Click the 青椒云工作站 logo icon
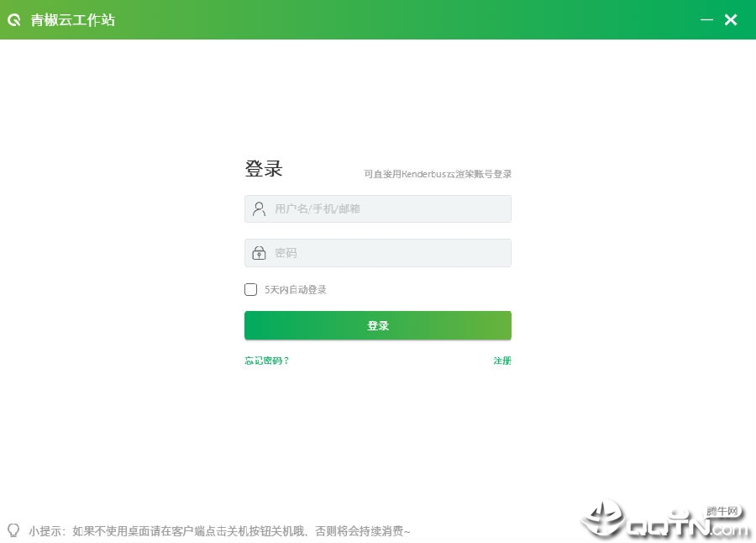 (14, 20)
